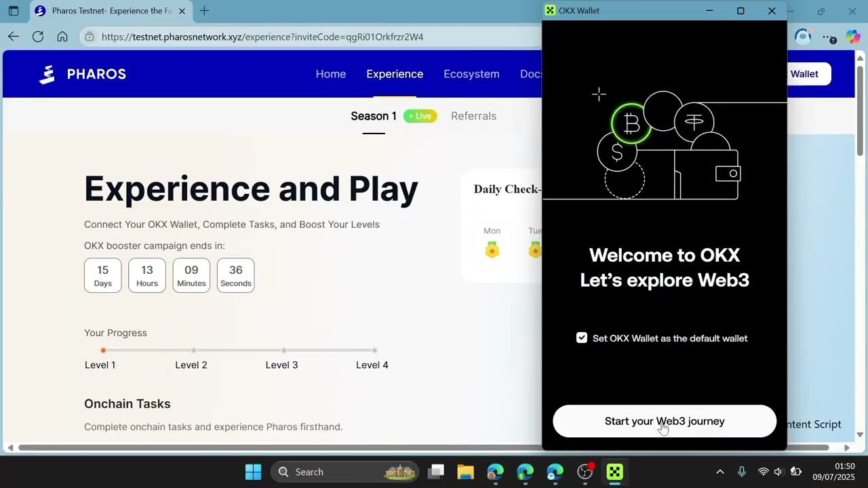The height and width of the screenshot is (488, 868).
Task: Click the Pharos logo in the header
Action: (82, 74)
